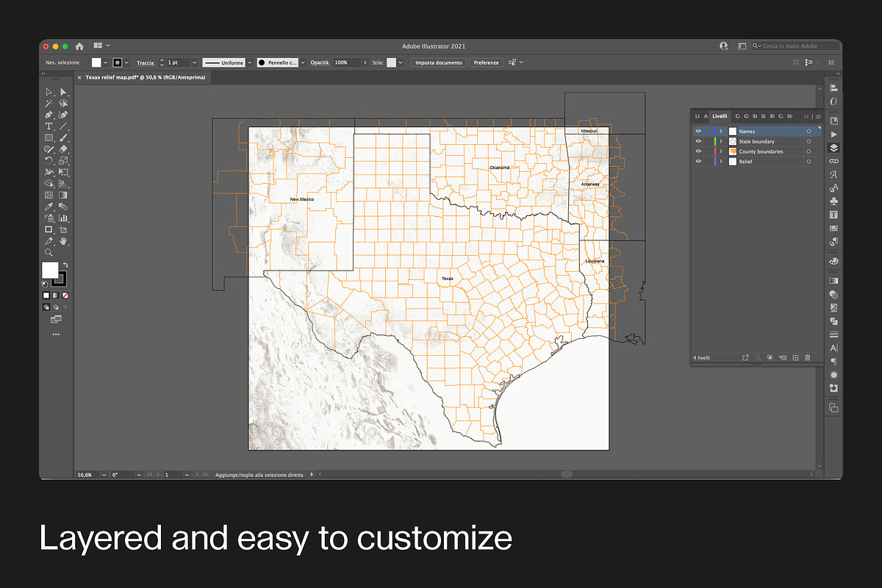882x588 pixels.
Task: Expand the Relief layer
Action: tap(721, 161)
